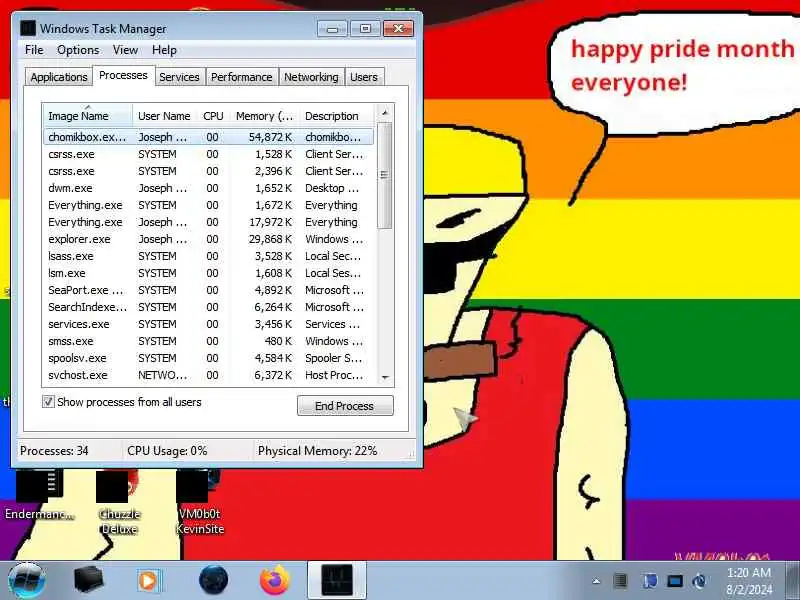800x600 pixels.
Task: Open the Windows Start menu orb
Action: tap(27, 581)
